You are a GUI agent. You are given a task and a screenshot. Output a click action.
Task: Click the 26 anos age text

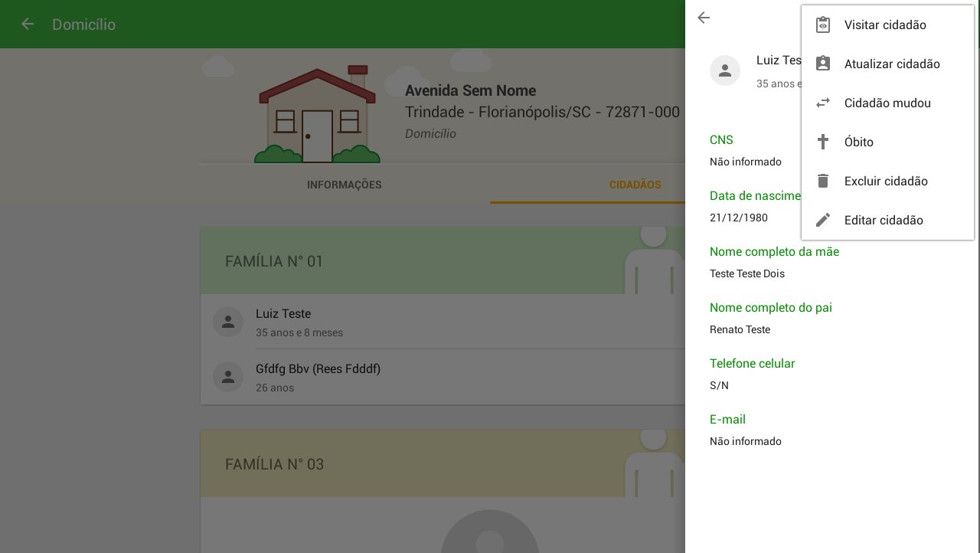tap(275, 388)
